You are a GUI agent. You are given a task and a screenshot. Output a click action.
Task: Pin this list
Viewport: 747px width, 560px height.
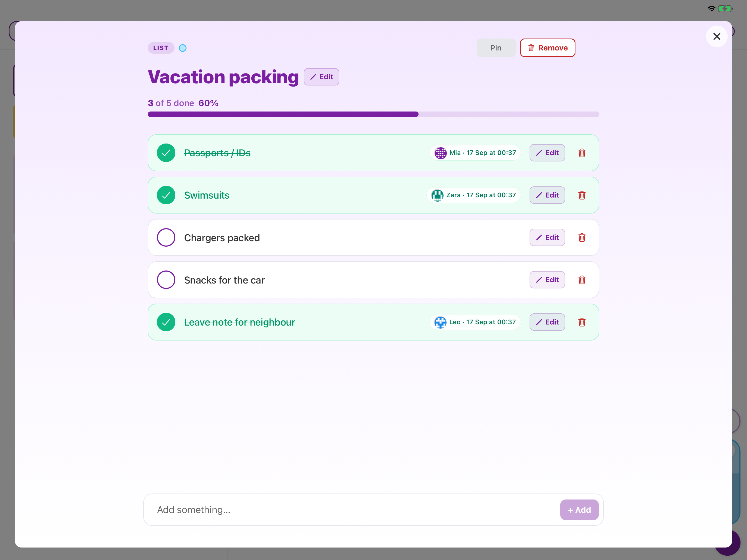tap(496, 48)
